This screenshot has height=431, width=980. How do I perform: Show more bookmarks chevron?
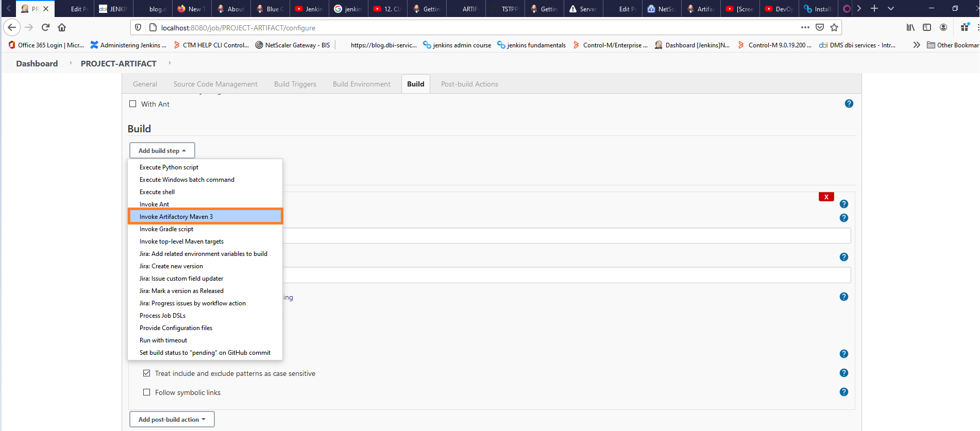916,45
